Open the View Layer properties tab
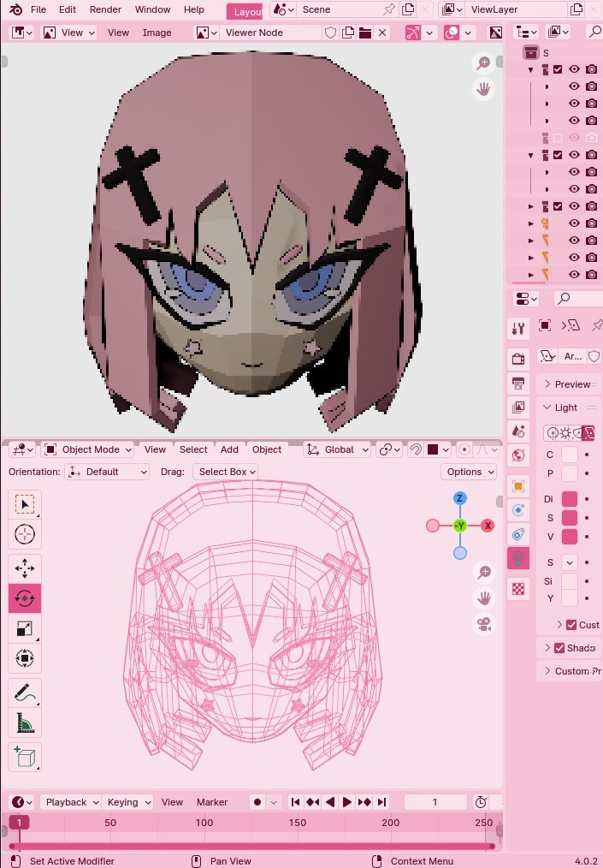 pyautogui.click(x=518, y=407)
